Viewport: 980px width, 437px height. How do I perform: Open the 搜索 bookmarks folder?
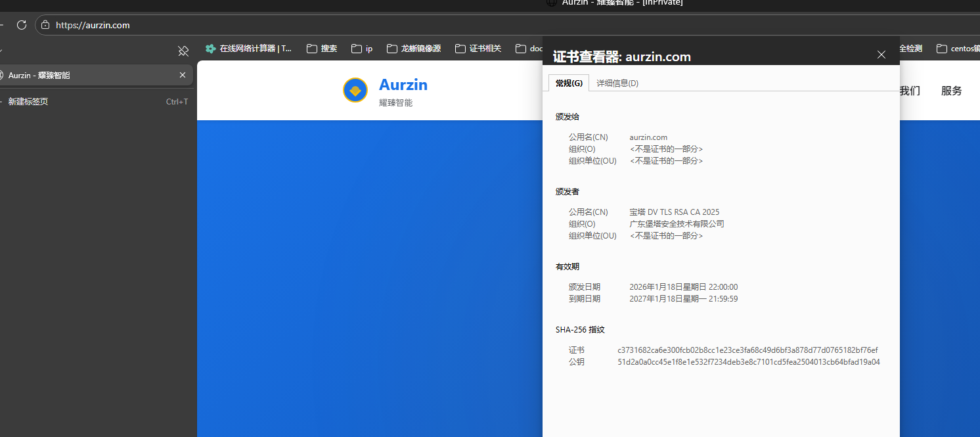[x=323, y=48]
